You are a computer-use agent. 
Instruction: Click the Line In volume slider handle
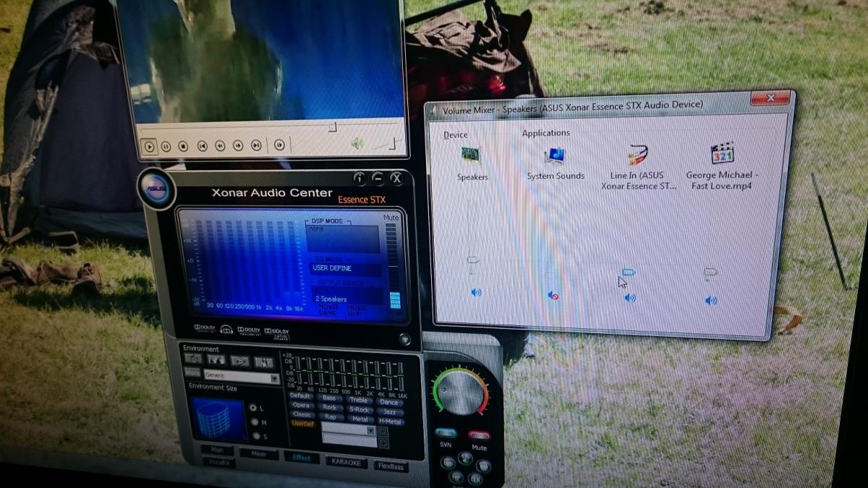[x=628, y=273]
